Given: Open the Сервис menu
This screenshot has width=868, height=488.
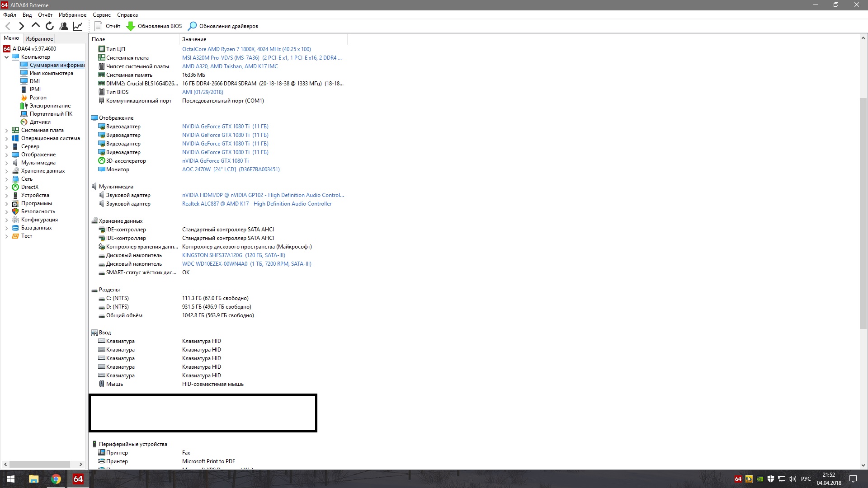Looking at the screenshot, I should (x=101, y=15).
